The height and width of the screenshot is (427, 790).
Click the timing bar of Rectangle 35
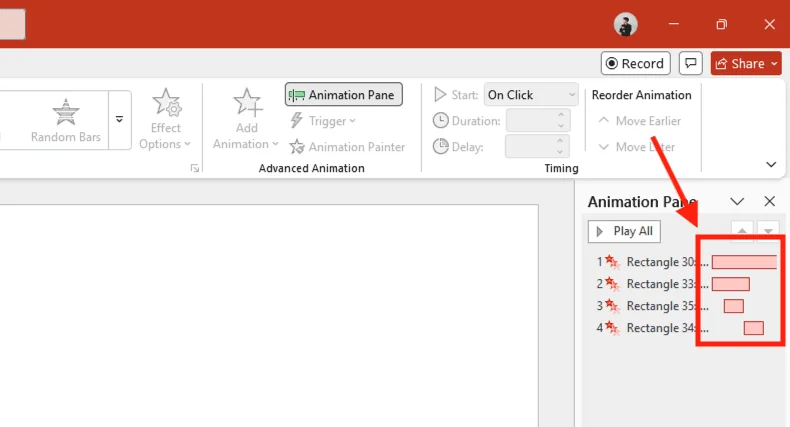[x=734, y=306]
